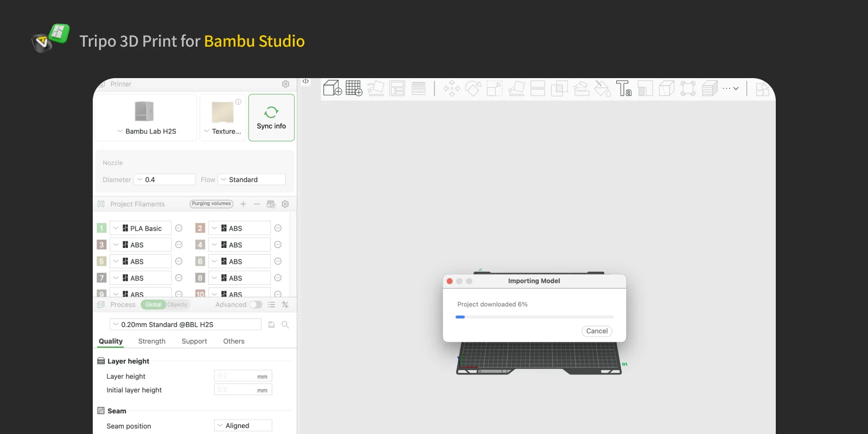Select the Text shape tool
Screen dimensions: 868x434
coord(623,88)
